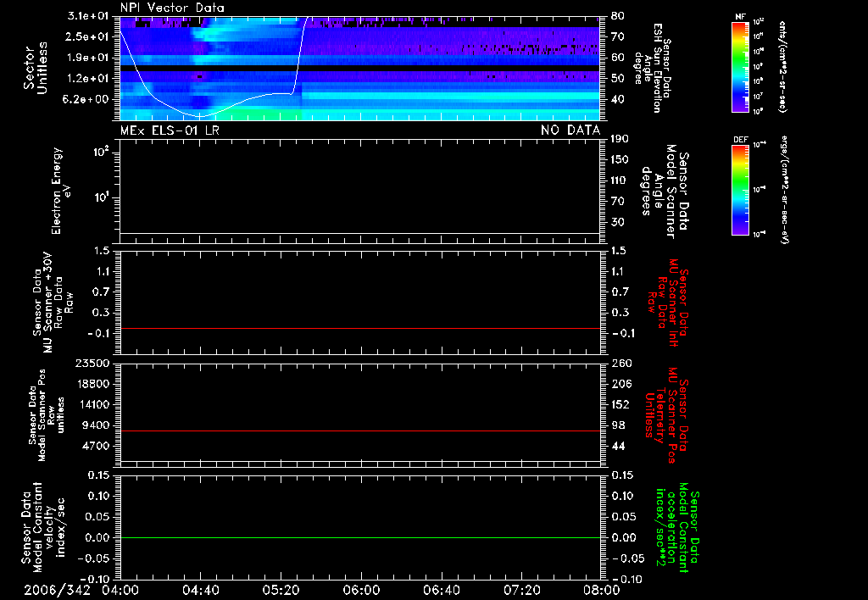Select the Electron Energy eV axis label
Image resolution: width=868 pixels, height=600 pixels.
[63, 191]
